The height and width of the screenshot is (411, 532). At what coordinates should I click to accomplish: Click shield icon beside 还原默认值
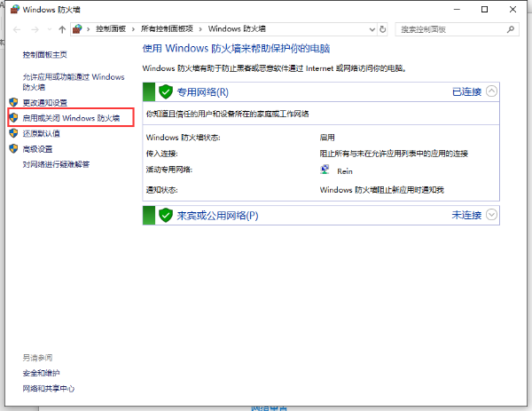[x=13, y=133]
